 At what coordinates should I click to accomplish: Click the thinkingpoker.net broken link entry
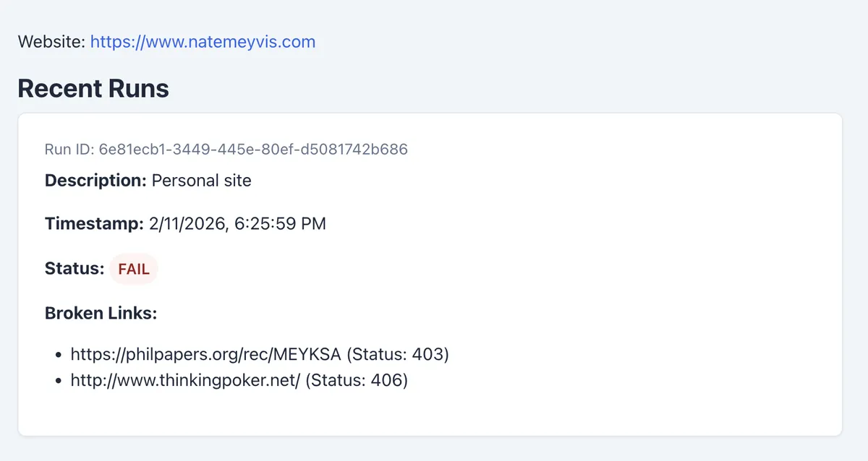(184, 379)
